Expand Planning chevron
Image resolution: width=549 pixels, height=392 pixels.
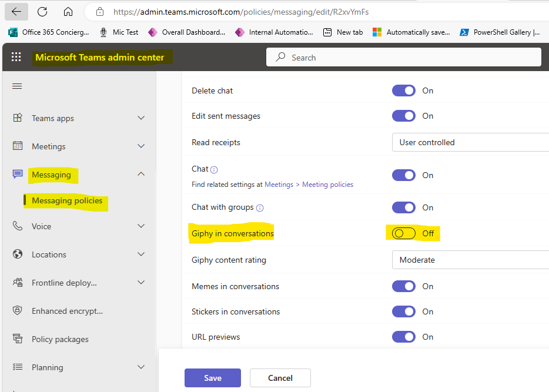coord(141,367)
